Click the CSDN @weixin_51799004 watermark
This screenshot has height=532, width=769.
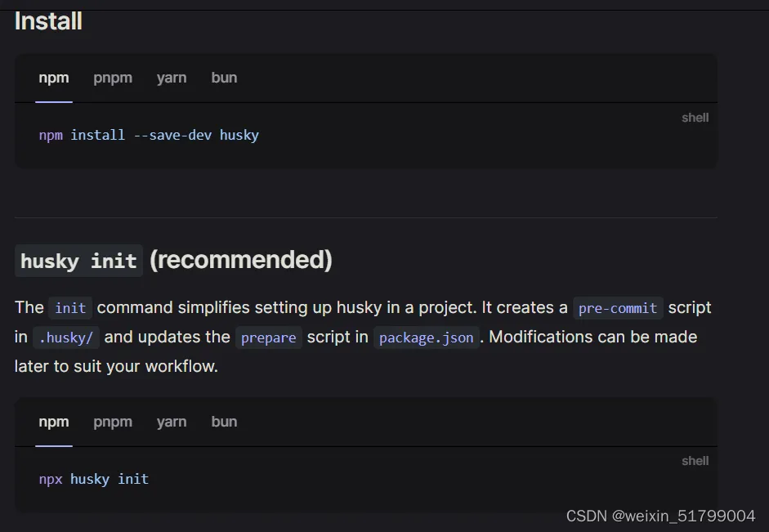[x=660, y=516]
